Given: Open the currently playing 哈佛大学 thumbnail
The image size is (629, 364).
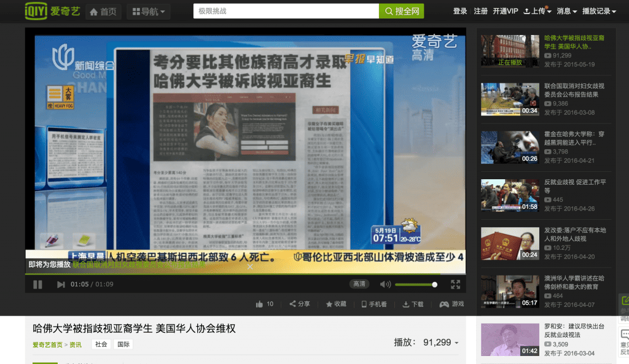Looking at the screenshot, I should (510, 51).
